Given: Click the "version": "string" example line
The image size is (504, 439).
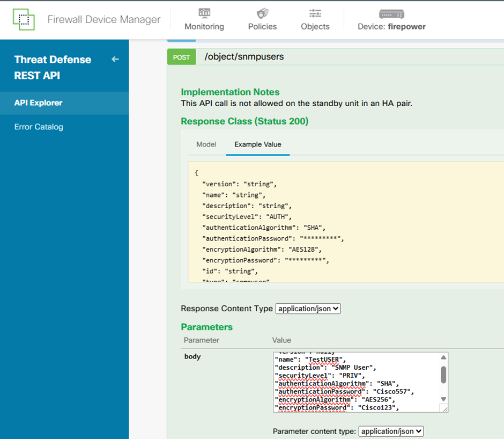Looking at the screenshot, I should 240,184.
